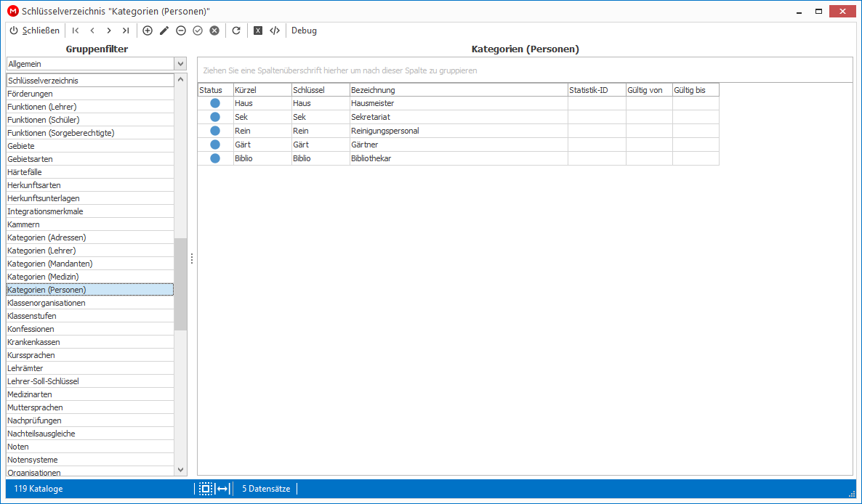Add new entry plus icon
Image resolution: width=862 pixels, height=504 pixels.
click(x=148, y=31)
